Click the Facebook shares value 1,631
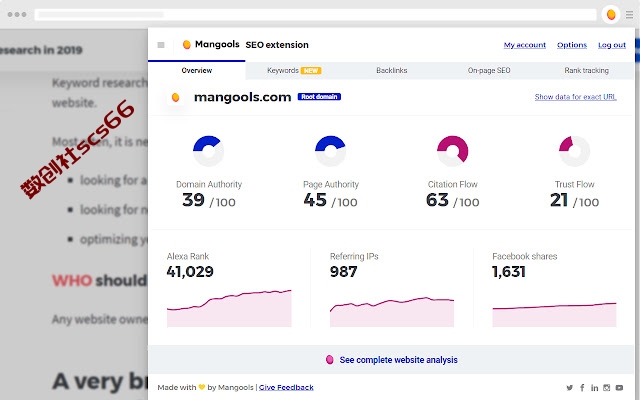Image resolution: width=640 pixels, height=400 pixels. pos(509,271)
